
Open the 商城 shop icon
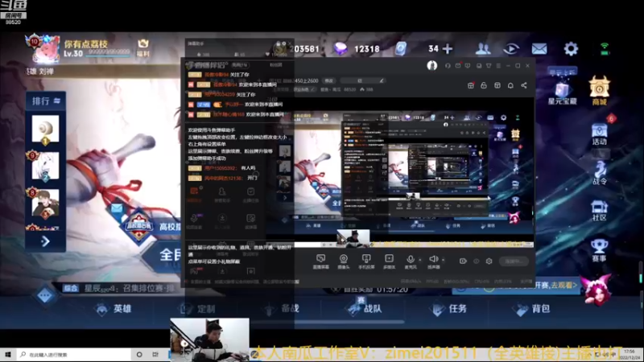tap(599, 91)
